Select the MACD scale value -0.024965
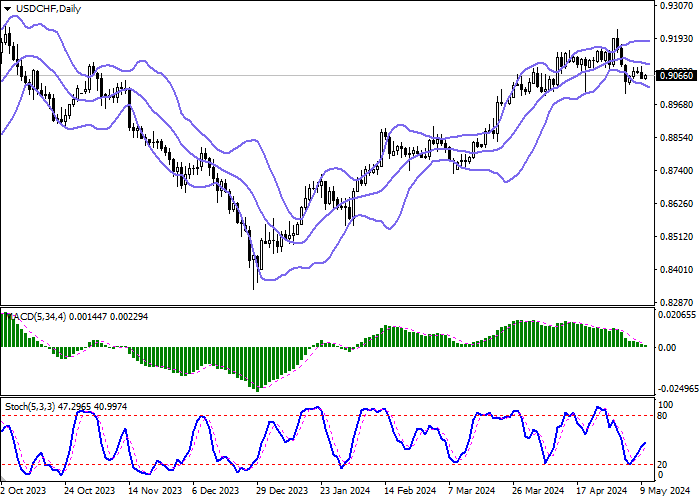This screenshot has height=500, width=700. pos(679,389)
